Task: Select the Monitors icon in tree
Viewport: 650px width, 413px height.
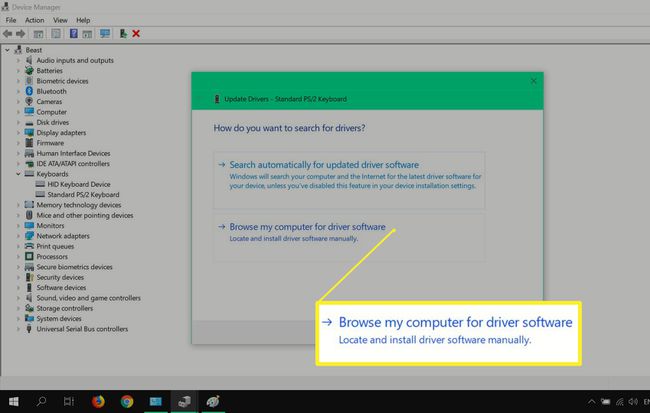Action: coord(29,226)
